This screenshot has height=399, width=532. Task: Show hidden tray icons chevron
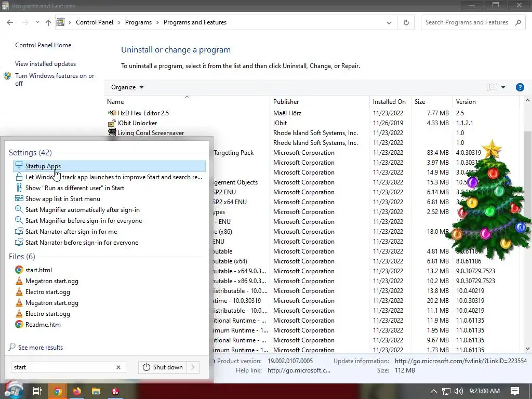[434, 391]
